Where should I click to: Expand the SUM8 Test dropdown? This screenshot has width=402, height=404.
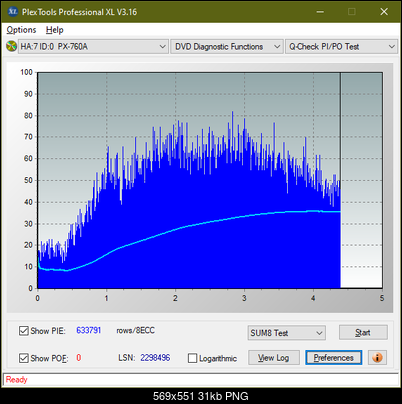(x=286, y=333)
